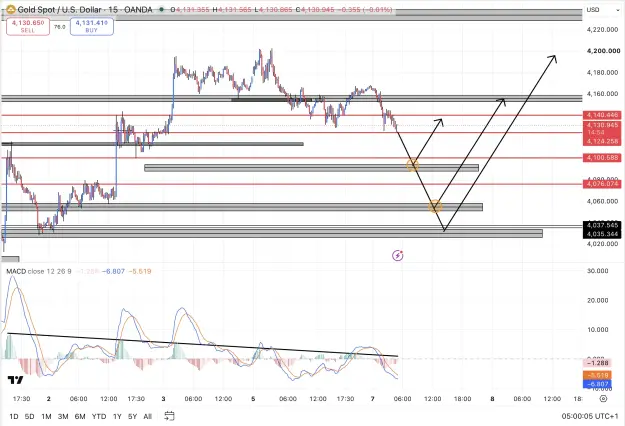Screen dimensions: 625x426
Task: Switch to the YTD time range
Action: tap(99, 416)
